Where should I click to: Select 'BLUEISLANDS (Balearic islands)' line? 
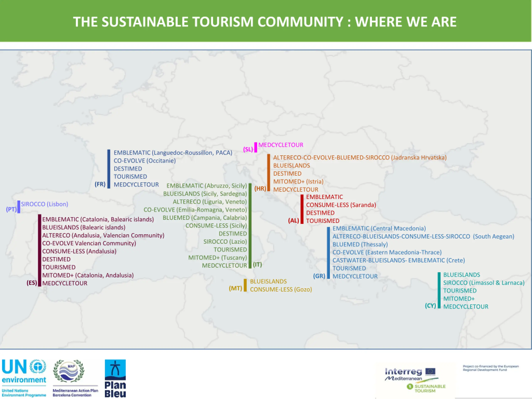84,227
